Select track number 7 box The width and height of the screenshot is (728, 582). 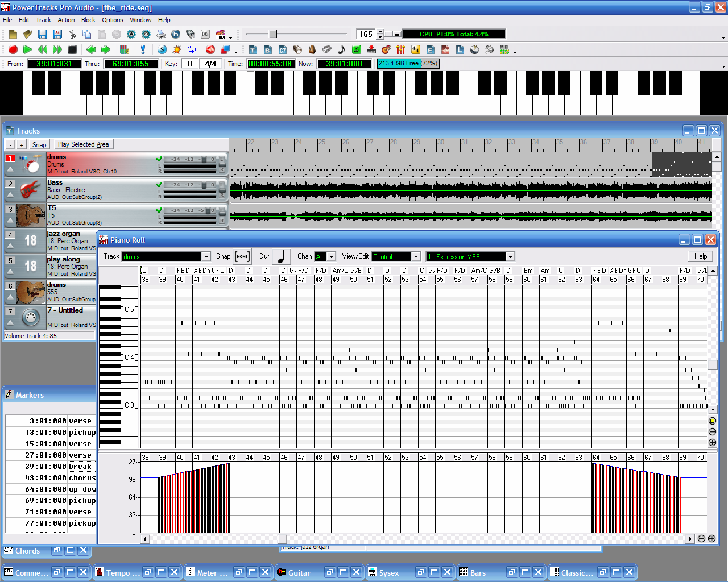coord(10,311)
